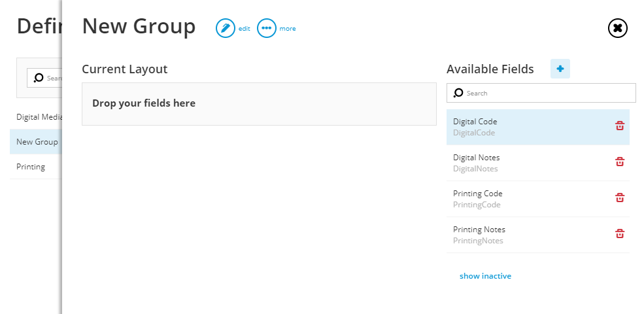Show inactive fields
644x314 pixels.
(485, 276)
